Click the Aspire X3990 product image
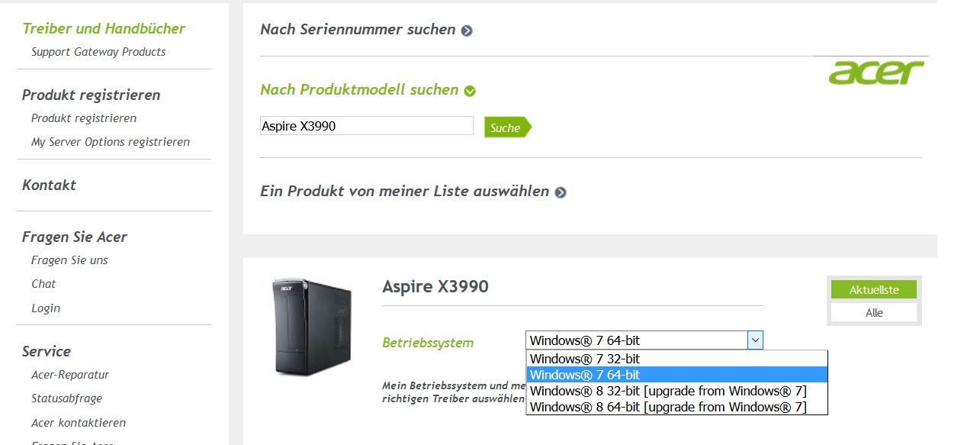980x445 pixels. pos(312,327)
